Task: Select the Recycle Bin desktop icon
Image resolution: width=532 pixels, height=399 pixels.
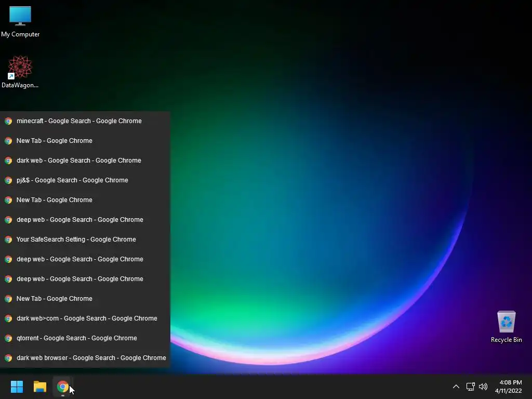Action: (506, 327)
